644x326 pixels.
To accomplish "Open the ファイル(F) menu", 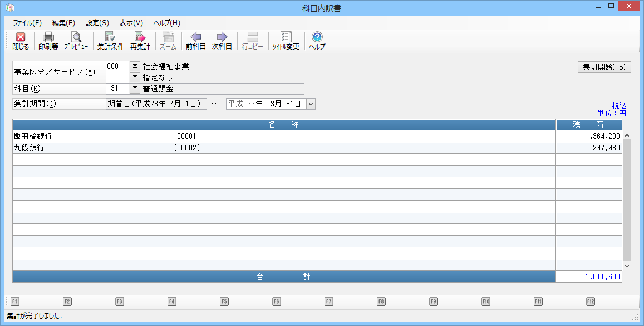I will [x=27, y=23].
